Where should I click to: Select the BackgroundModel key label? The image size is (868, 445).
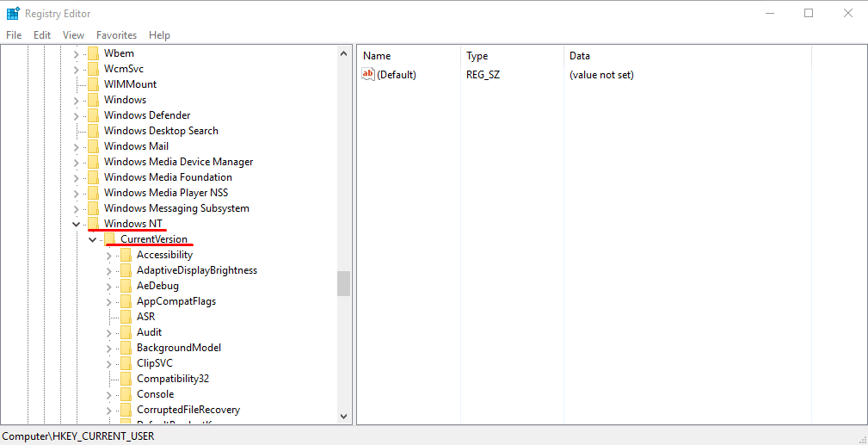tap(179, 348)
